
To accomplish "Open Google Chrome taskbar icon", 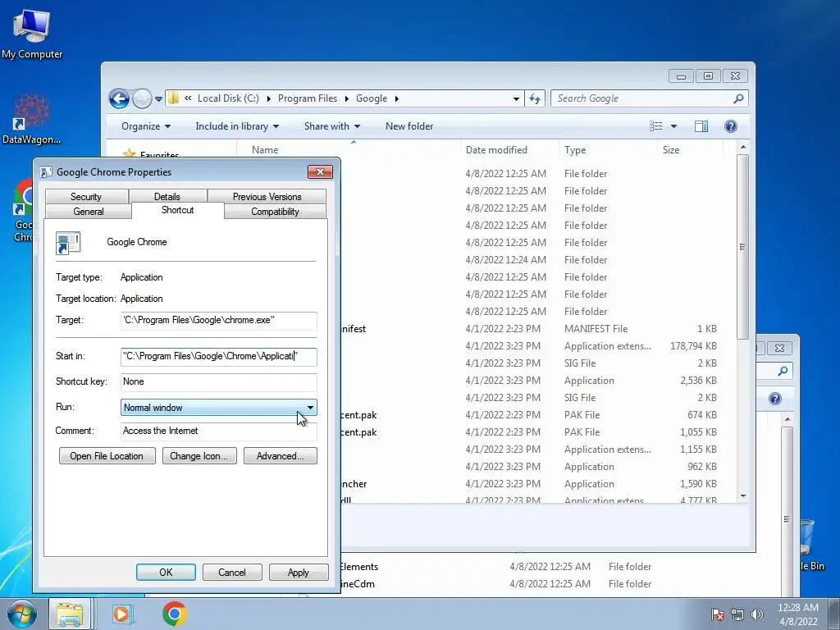I will [x=175, y=614].
